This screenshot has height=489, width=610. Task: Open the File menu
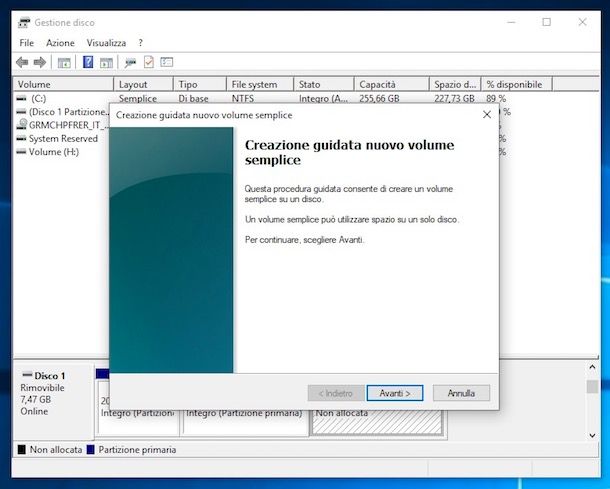(x=26, y=43)
